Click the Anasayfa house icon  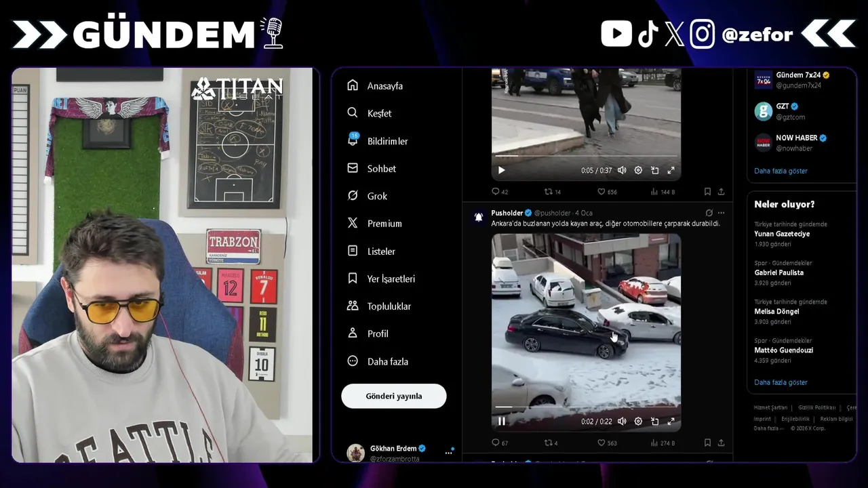coord(353,85)
